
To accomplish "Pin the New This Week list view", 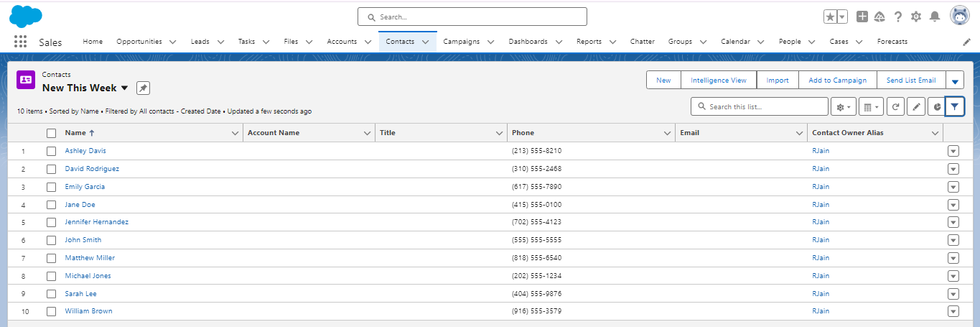I will click(143, 88).
